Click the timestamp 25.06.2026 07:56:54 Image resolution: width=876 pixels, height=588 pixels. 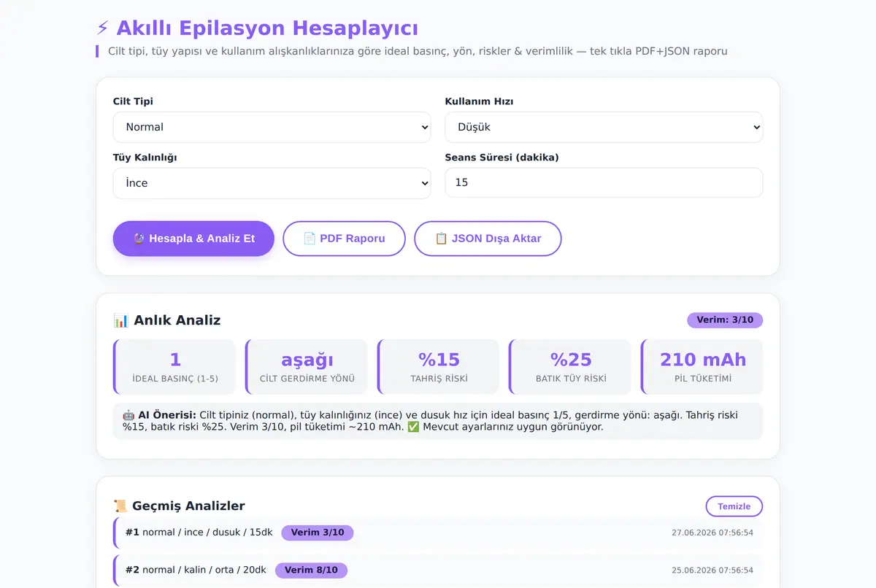coord(712,570)
